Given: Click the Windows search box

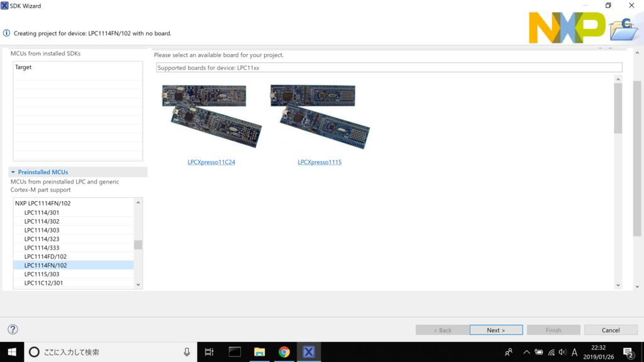Looking at the screenshot, I should (x=111, y=352).
